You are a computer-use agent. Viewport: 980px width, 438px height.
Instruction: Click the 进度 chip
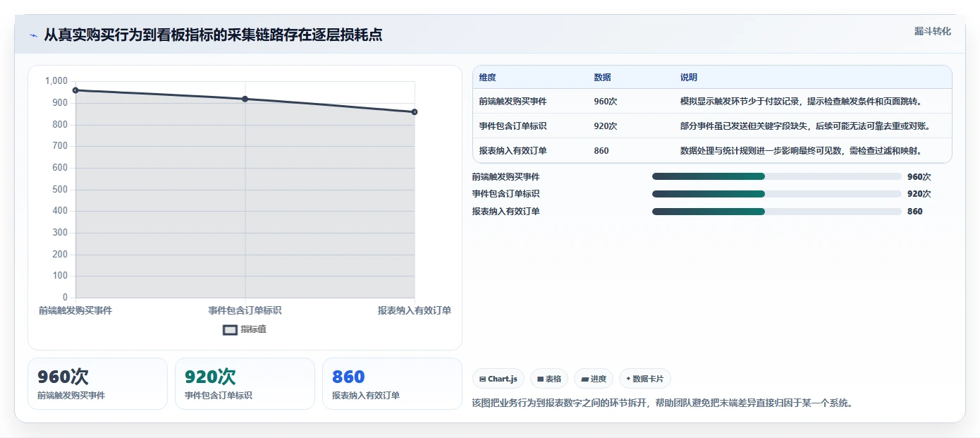point(594,379)
